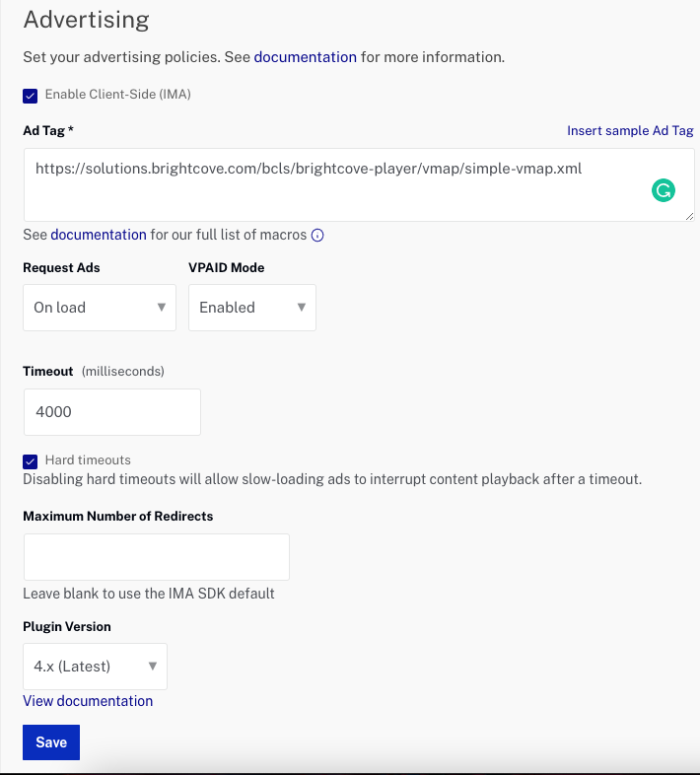Click the macros info icon

click(317, 236)
